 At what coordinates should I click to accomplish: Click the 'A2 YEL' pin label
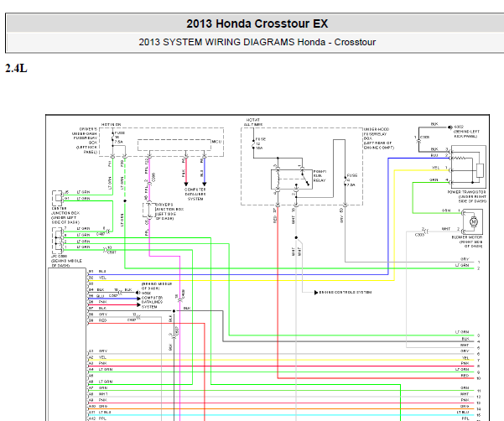[97, 357]
